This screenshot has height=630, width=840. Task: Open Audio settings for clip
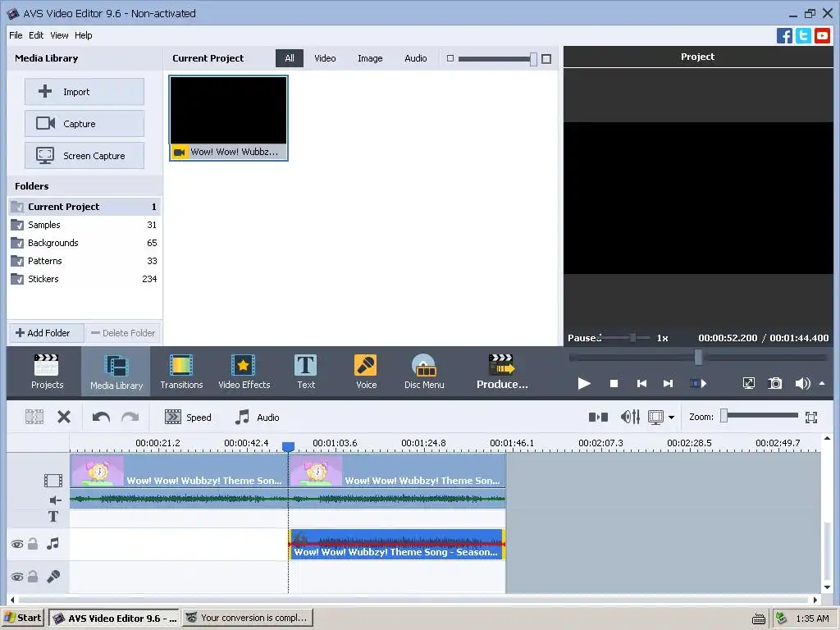pyautogui.click(x=257, y=417)
